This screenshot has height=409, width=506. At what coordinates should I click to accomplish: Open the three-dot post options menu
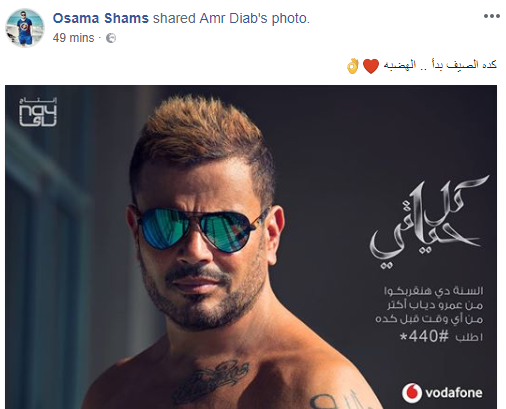coord(492,16)
